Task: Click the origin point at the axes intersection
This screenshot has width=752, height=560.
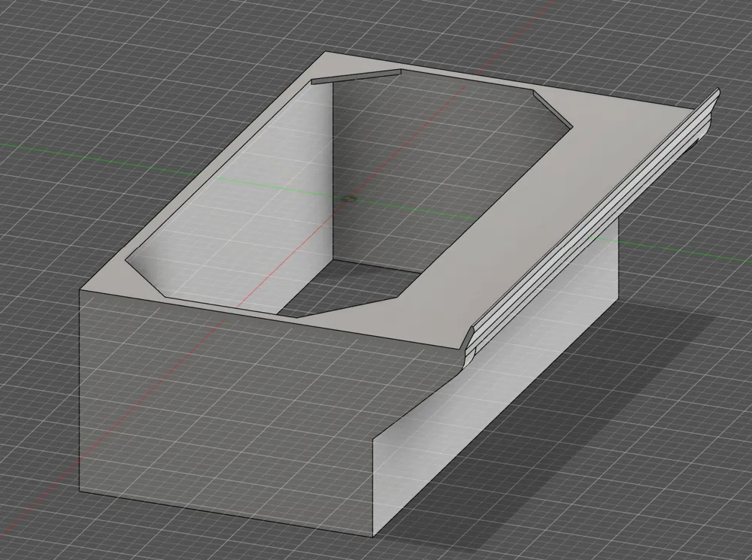Action: tap(350, 198)
